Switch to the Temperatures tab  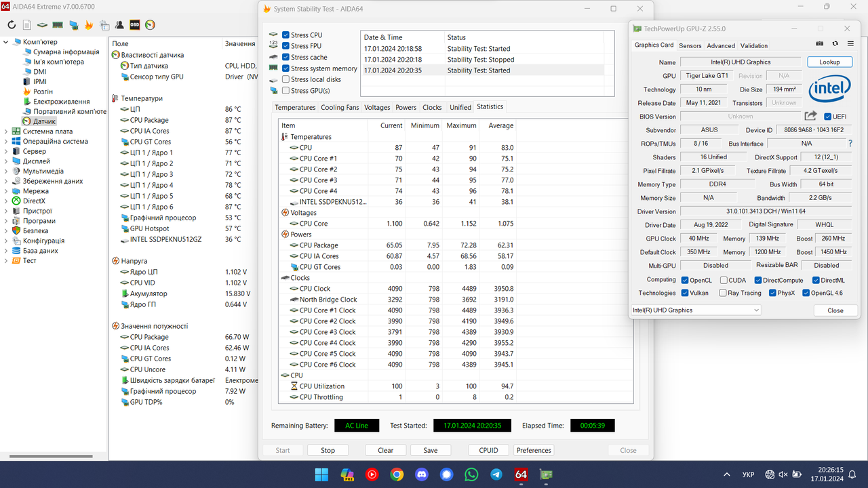(x=295, y=107)
